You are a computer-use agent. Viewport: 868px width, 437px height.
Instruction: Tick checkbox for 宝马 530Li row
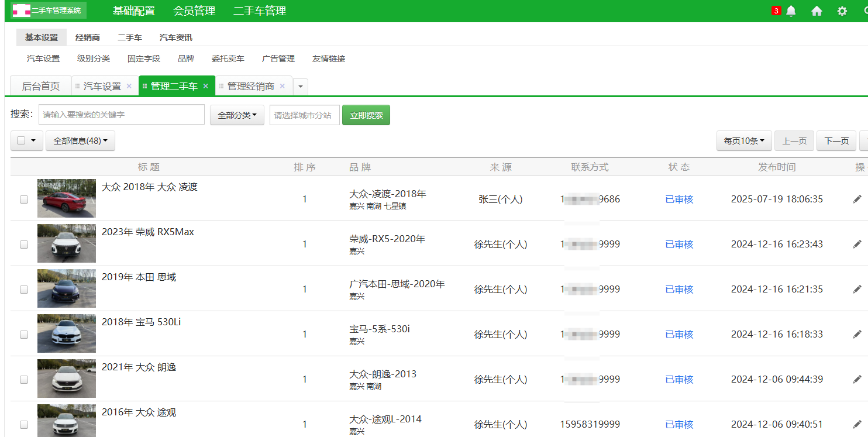(x=24, y=335)
